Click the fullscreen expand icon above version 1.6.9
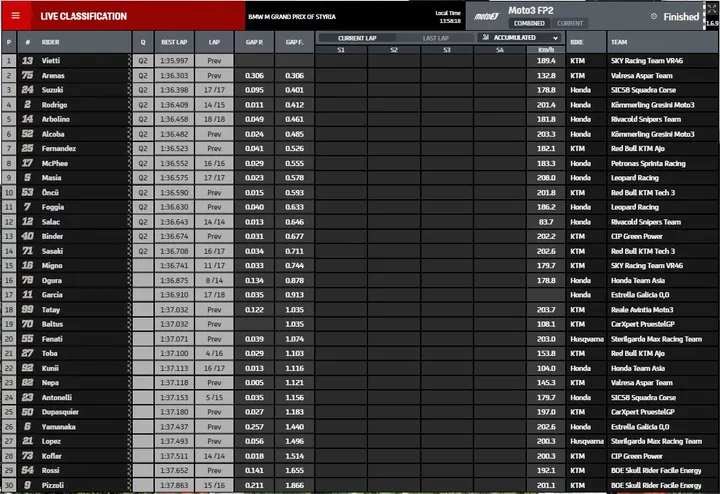 click(712, 9)
